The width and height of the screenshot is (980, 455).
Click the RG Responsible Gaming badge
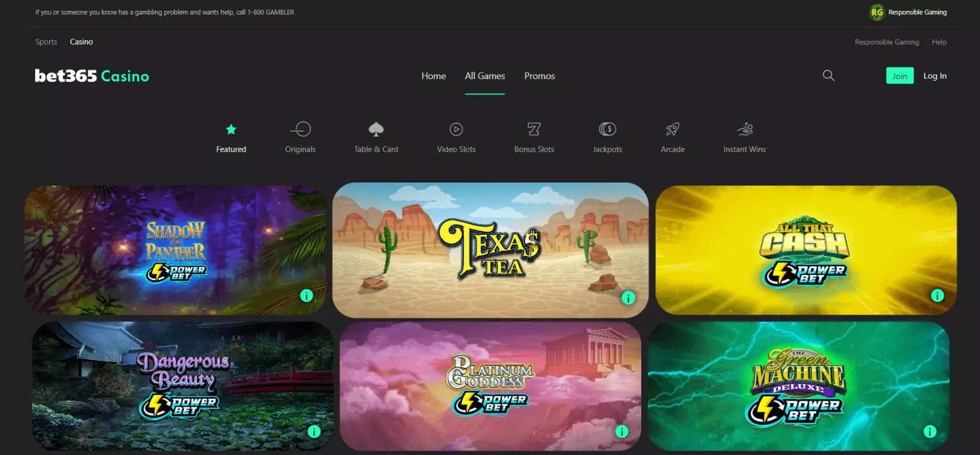click(877, 12)
